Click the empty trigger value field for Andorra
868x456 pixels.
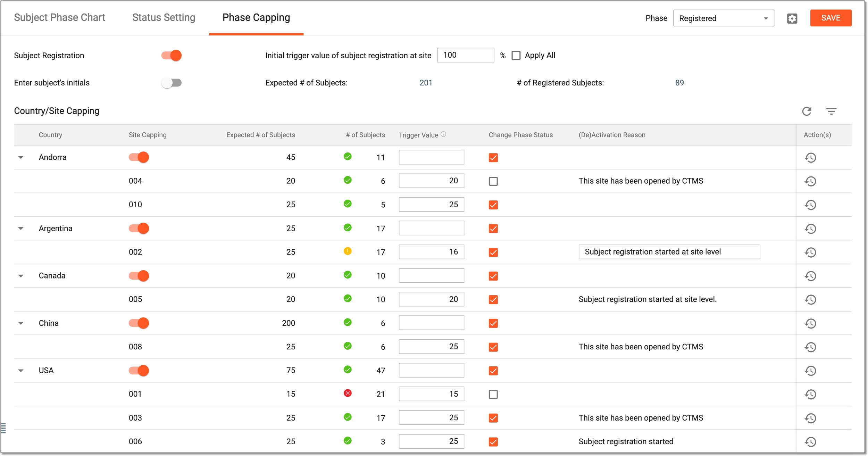pyautogui.click(x=431, y=157)
